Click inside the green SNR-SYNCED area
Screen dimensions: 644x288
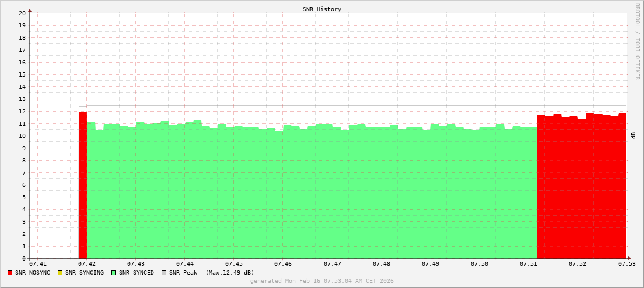pyautogui.click(x=309, y=193)
